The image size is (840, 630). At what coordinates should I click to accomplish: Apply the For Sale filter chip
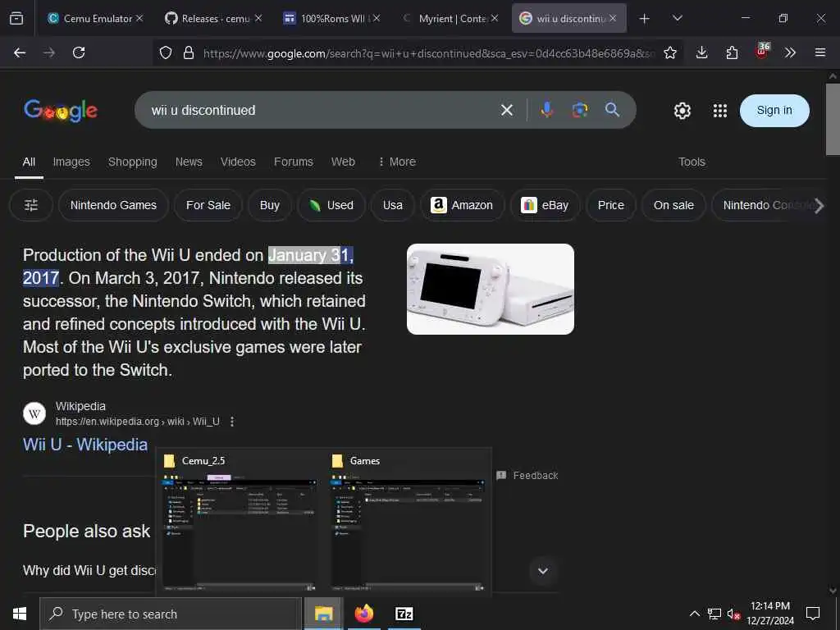click(x=208, y=205)
